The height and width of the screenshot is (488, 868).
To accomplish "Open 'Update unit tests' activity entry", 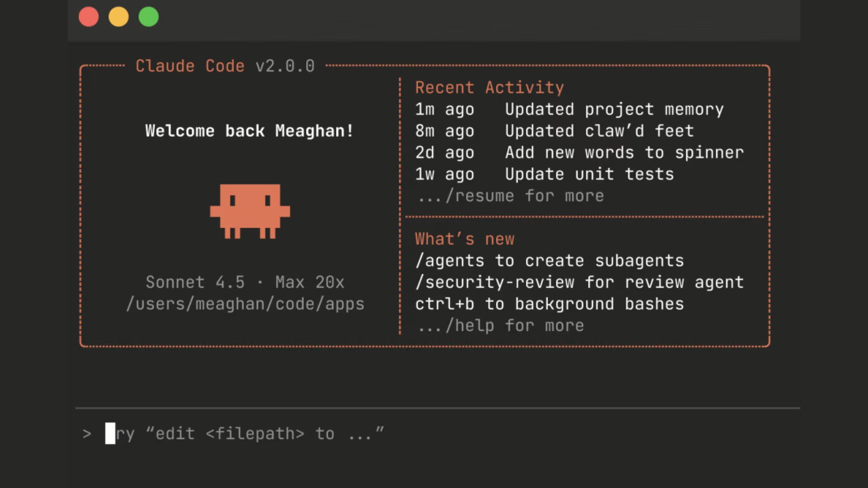I will coord(589,174).
